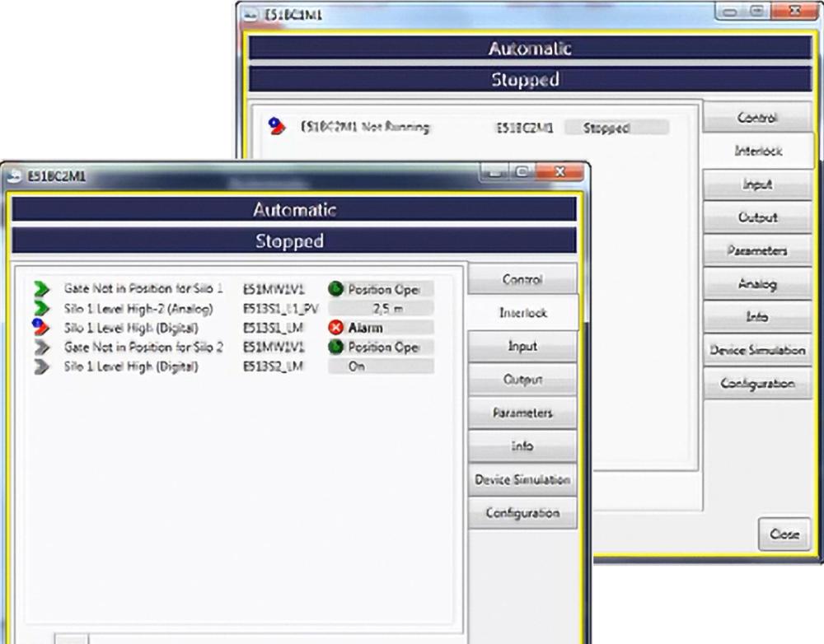The image size is (824, 644).
Task: Click green arrow icon beside Gate Not in Position for Silo 1
Action: click(x=41, y=288)
